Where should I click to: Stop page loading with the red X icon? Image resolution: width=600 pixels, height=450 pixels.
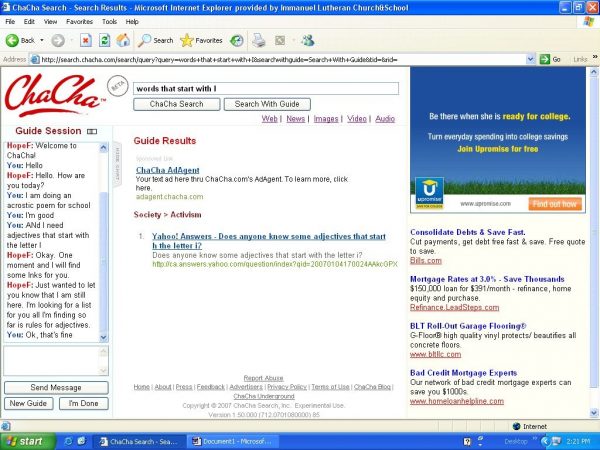(86, 40)
